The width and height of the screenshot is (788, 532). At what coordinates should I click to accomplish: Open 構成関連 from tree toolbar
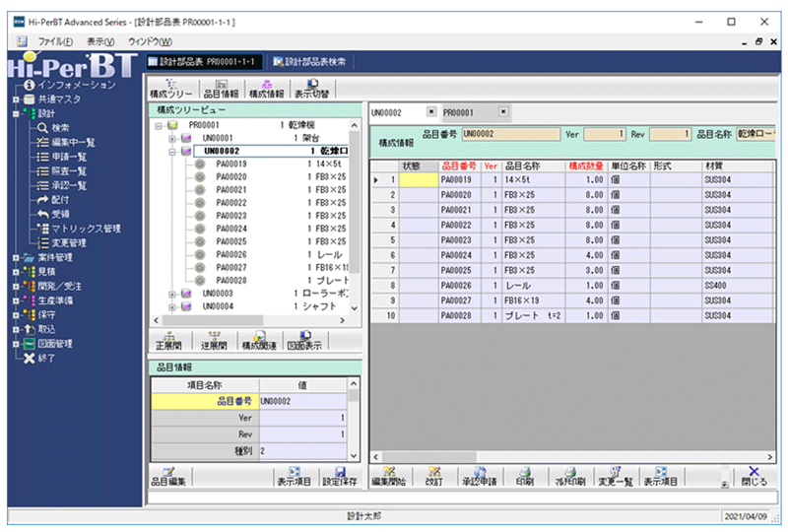259,341
